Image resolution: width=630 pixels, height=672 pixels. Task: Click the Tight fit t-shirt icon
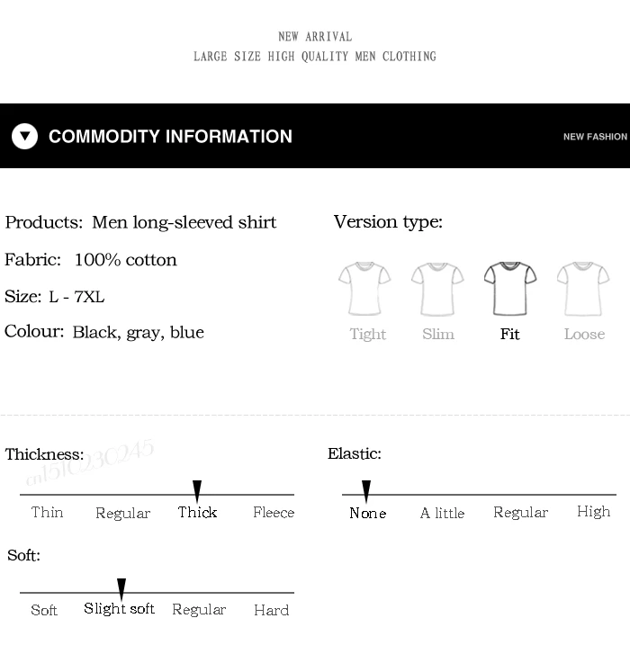[364, 289]
